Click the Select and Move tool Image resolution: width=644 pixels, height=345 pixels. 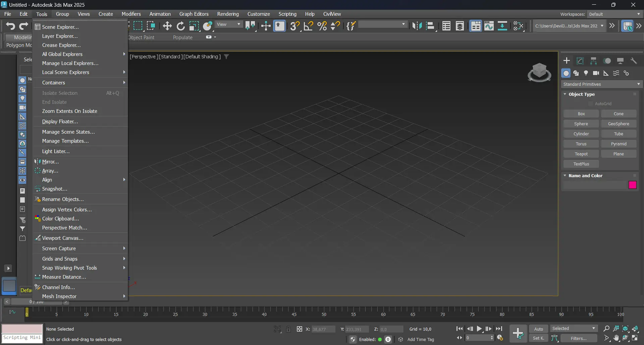click(x=167, y=26)
